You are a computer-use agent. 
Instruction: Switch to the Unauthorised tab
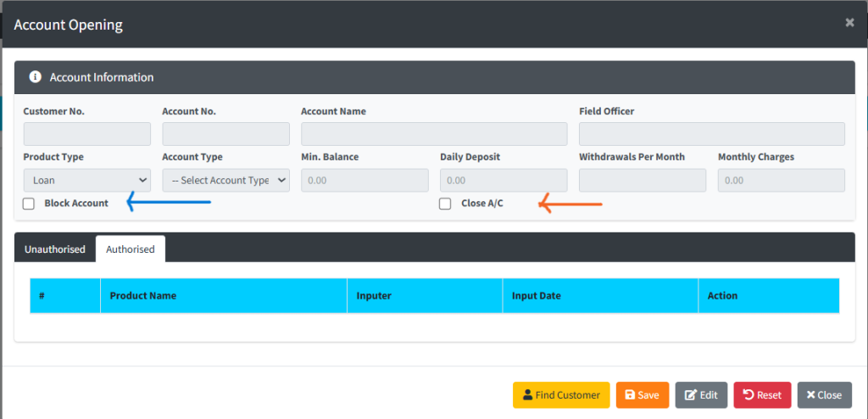(55, 249)
